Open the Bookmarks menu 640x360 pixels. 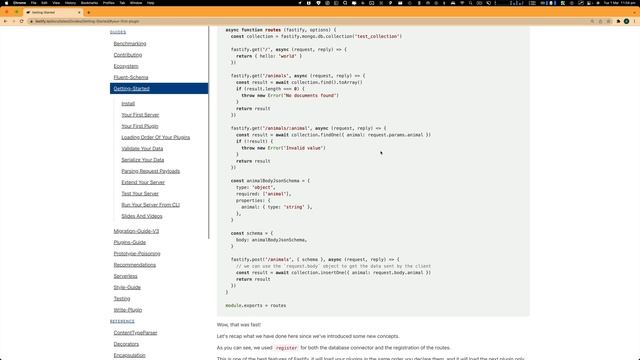(89, 3)
